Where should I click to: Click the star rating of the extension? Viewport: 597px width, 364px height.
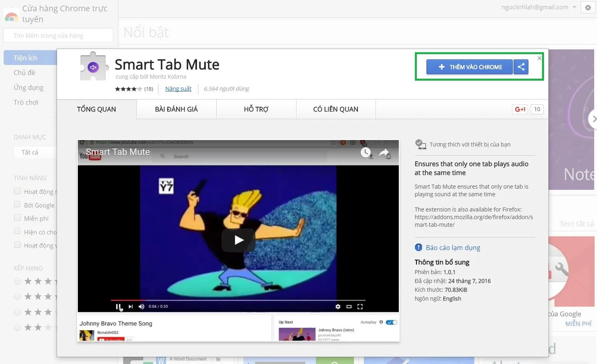coord(128,89)
